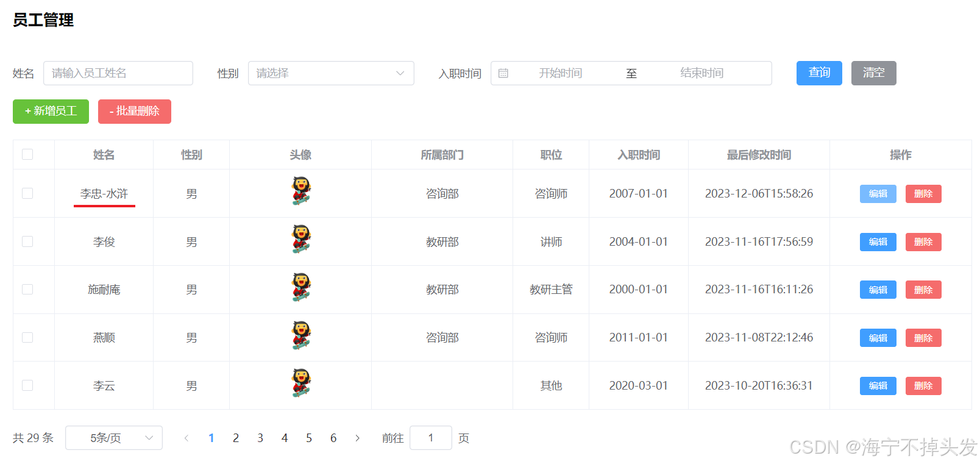This screenshot has height=464, width=980.
Task: Go to page 3
Action: point(260,438)
